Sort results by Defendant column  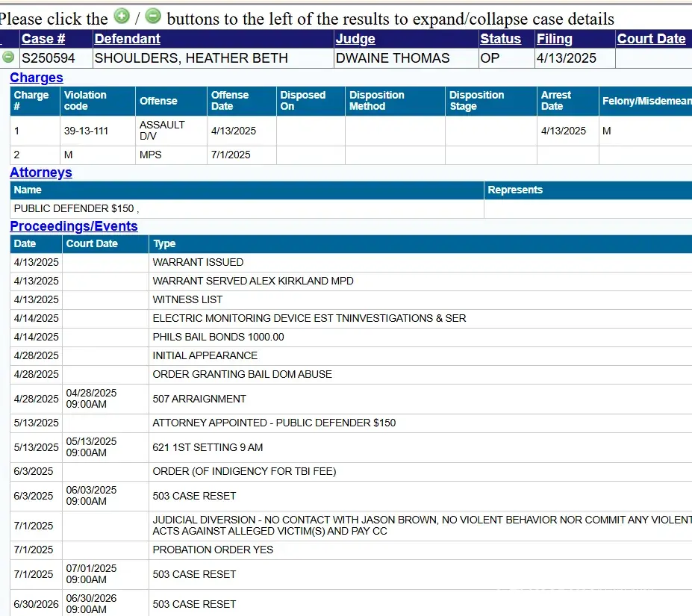click(127, 39)
